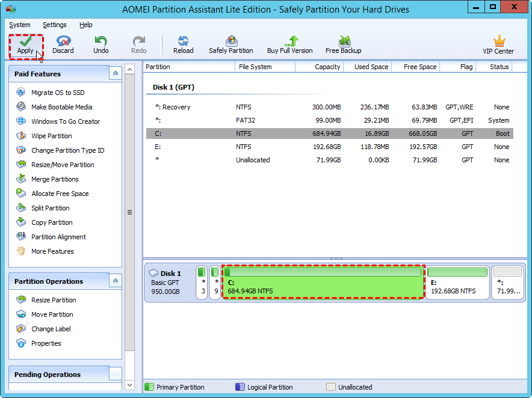Viewport: 532px width, 398px height.
Task: Open the Settings menu
Action: 55,25
